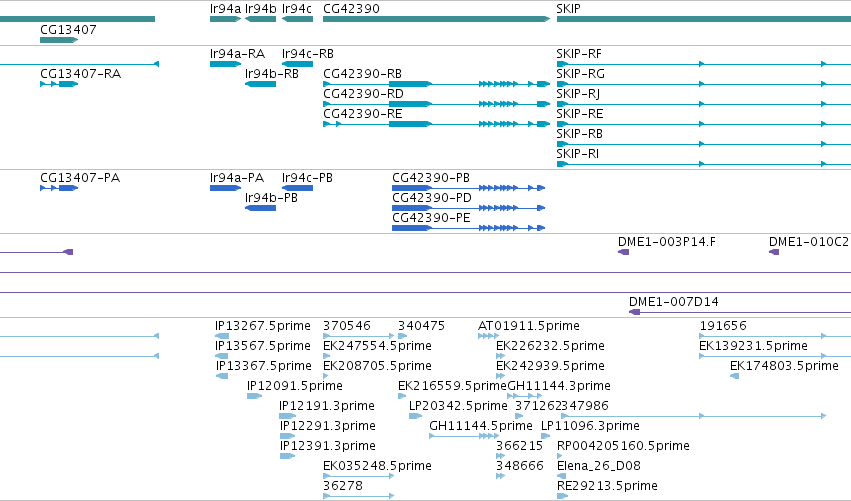Click protein CG42390-PD

[432, 198]
